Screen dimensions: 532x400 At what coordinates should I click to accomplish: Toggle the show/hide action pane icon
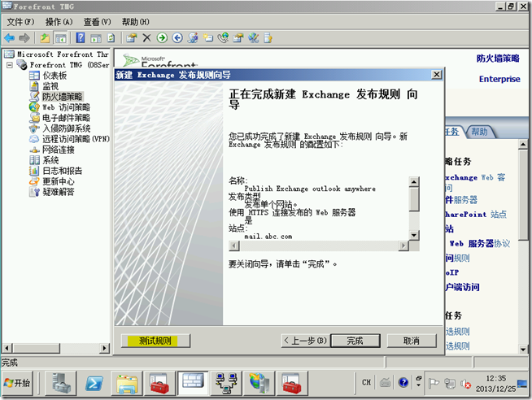96,38
